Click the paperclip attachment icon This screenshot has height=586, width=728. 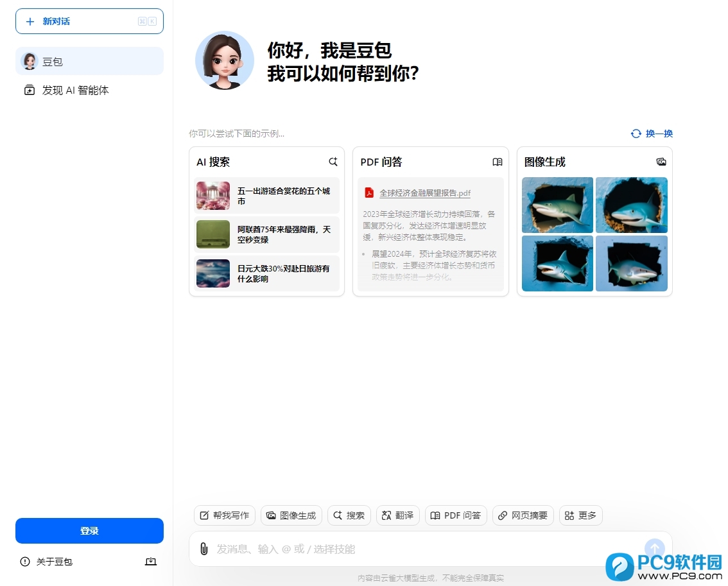point(204,549)
